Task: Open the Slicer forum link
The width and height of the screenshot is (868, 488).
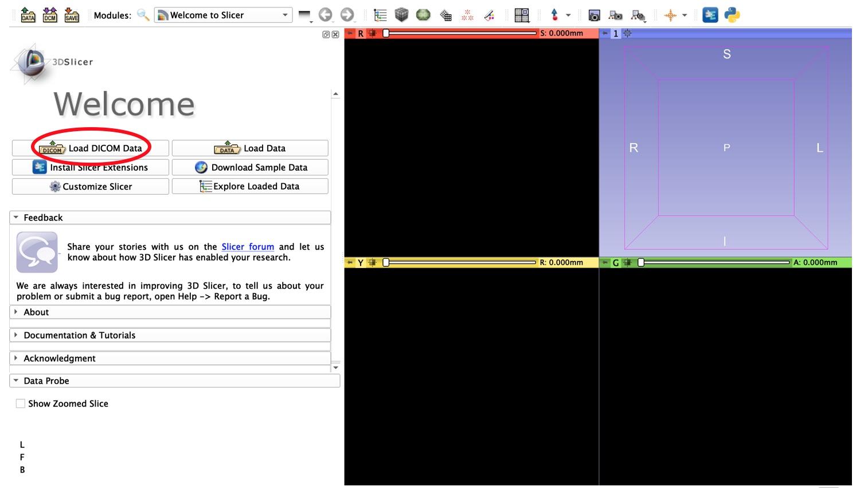Action: pos(248,247)
